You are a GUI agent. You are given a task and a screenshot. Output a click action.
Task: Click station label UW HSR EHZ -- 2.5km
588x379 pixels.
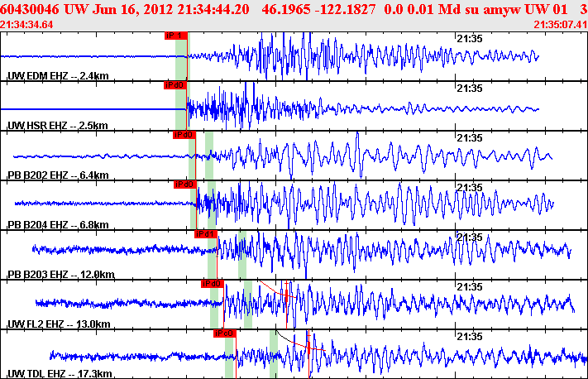pyautogui.click(x=58, y=125)
